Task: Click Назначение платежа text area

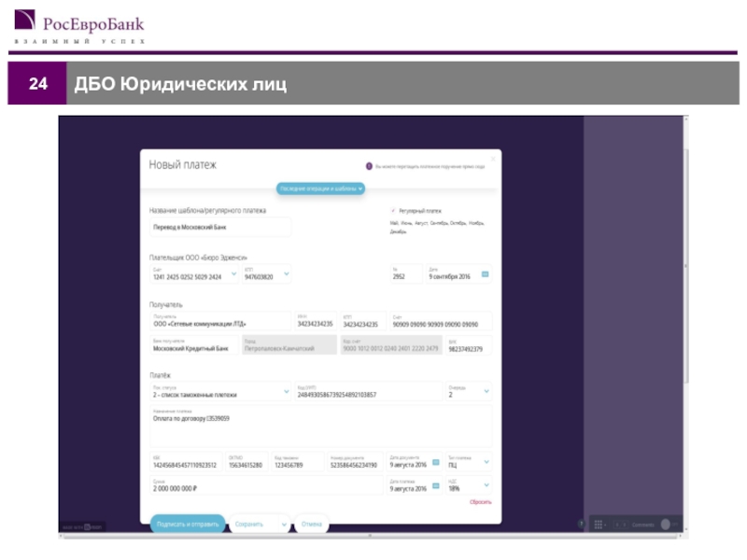Action: tap(320, 427)
